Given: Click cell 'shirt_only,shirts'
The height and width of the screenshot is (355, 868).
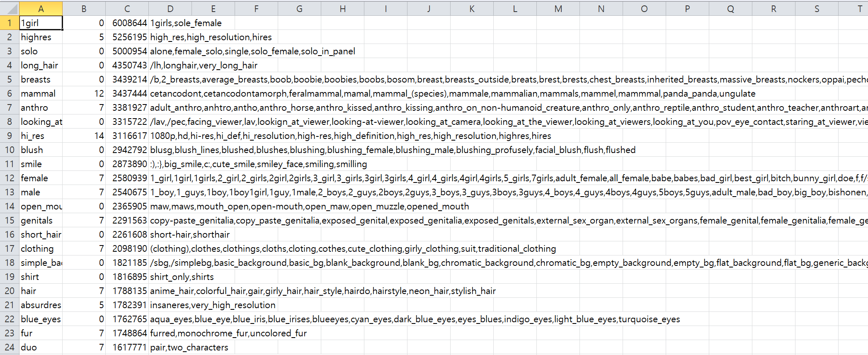Looking at the screenshot, I should click(182, 277).
